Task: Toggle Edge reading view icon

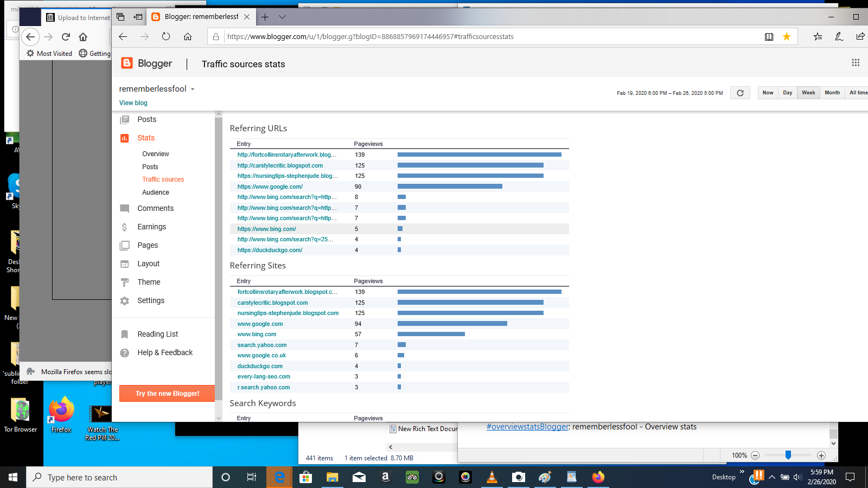Action: 769,37
